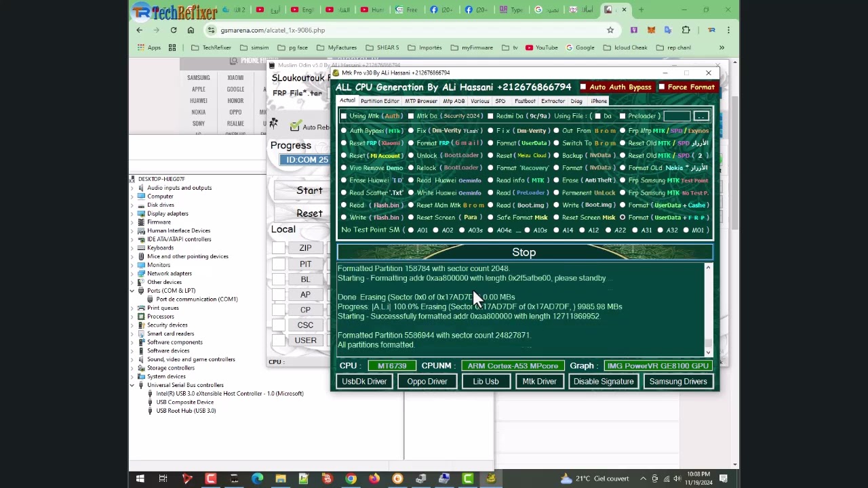868x488 pixels.
Task: Switch to the Partition Editor tab
Action: pos(380,101)
